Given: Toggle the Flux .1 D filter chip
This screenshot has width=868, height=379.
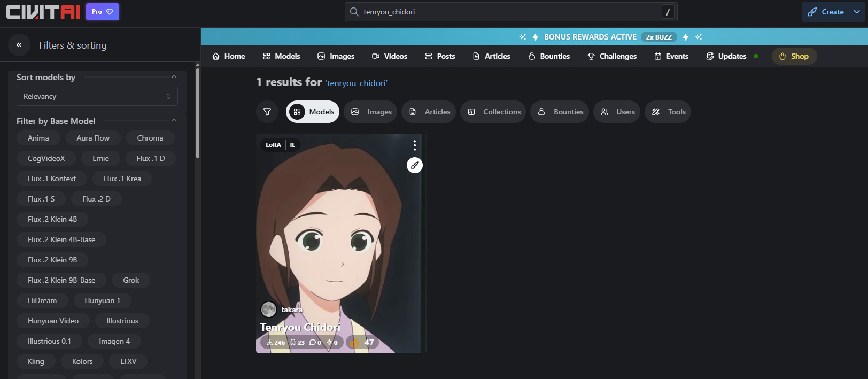Looking at the screenshot, I should (x=150, y=158).
